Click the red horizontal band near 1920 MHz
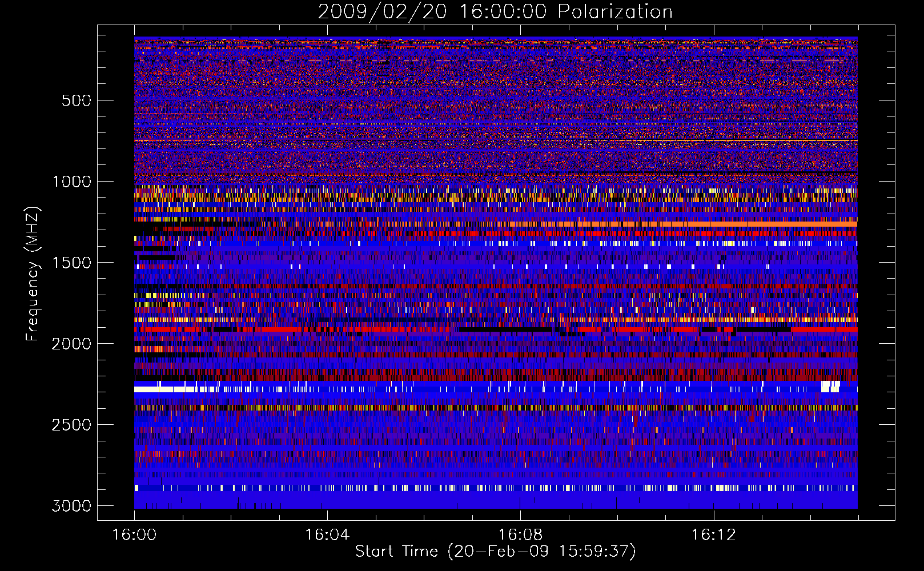The image size is (924, 571). pos(496,329)
